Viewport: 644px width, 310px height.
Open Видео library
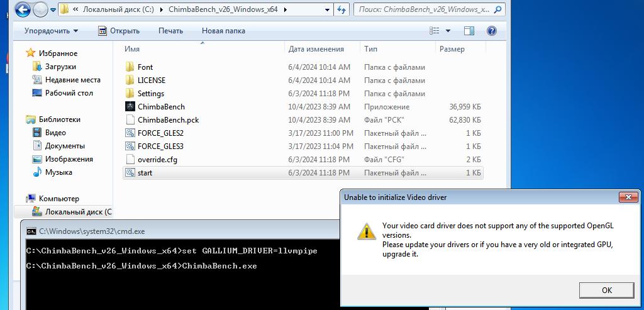coord(55,133)
